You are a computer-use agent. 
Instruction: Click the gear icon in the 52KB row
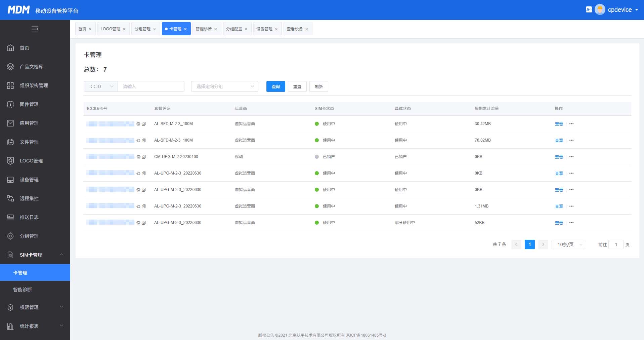pyautogui.click(x=138, y=223)
